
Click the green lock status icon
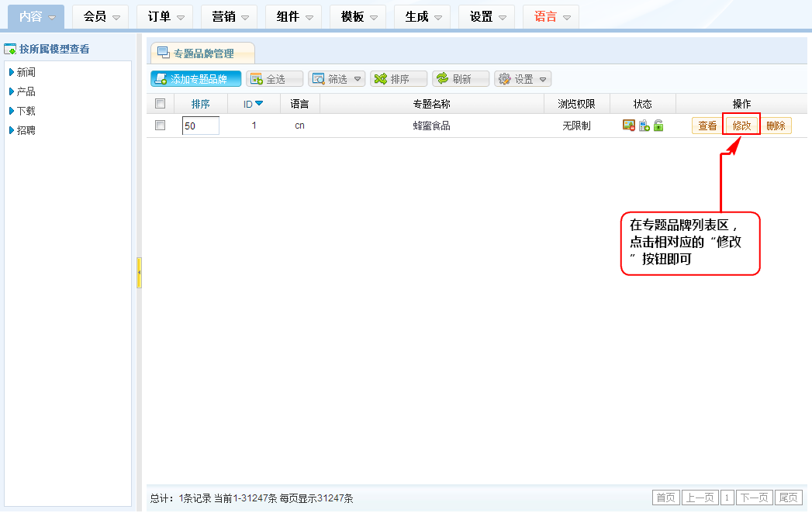658,126
